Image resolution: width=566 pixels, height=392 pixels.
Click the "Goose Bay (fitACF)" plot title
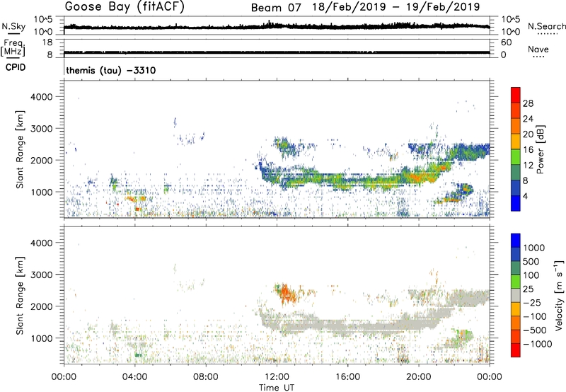125,7
